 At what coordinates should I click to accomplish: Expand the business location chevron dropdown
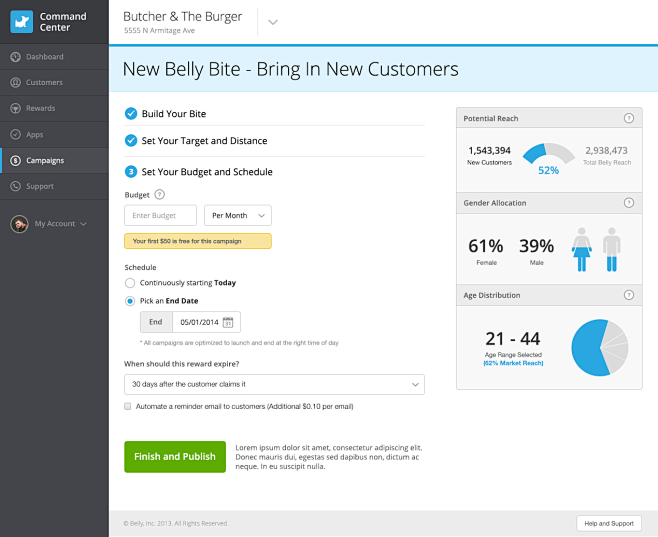coord(273,22)
